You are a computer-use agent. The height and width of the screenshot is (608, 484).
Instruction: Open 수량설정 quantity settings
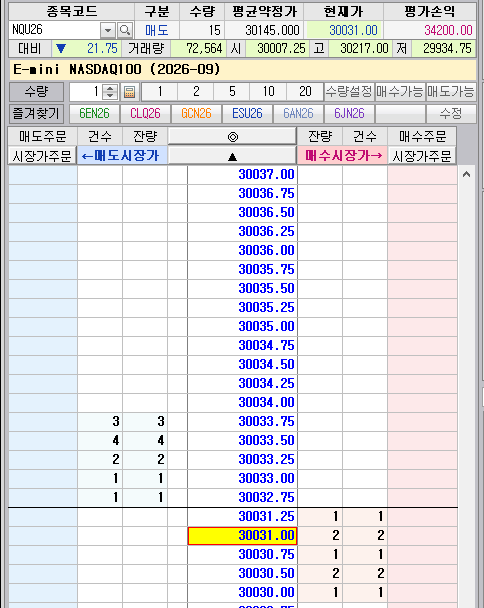(349, 92)
